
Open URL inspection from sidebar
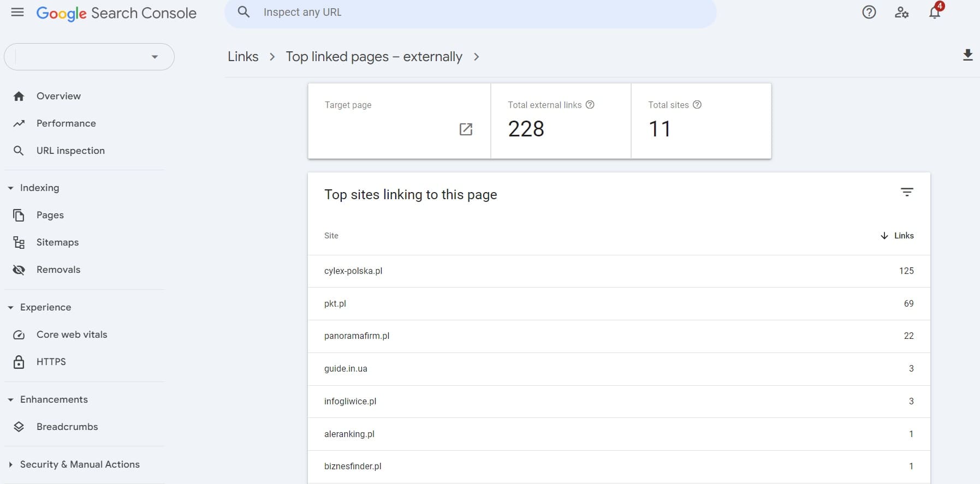point(70,151)
